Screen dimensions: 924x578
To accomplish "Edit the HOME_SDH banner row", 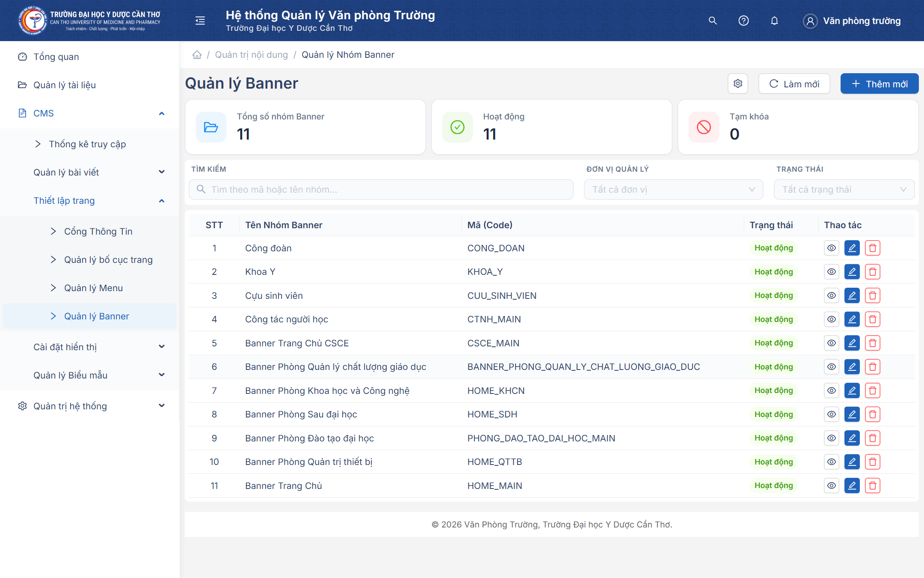I will click(x=852, y=414).
